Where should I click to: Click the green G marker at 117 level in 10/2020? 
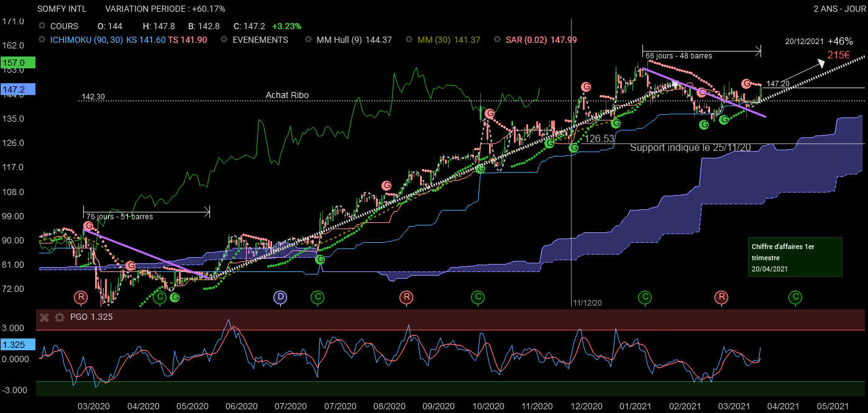480,168
